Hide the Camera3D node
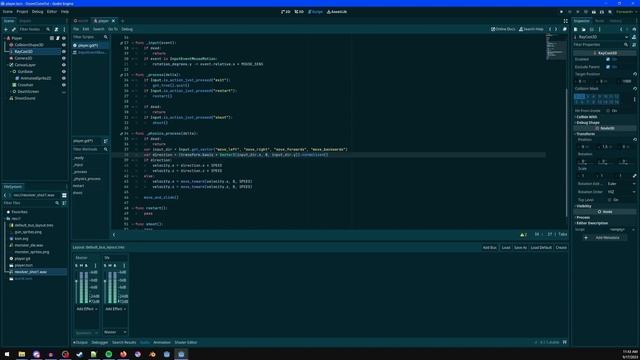 (64, 58)
